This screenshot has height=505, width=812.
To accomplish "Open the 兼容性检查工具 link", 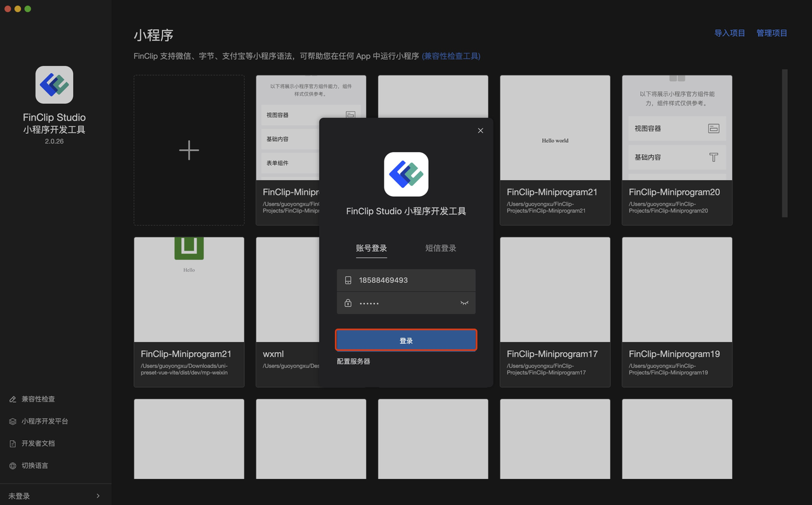I will tap(451, 56).
